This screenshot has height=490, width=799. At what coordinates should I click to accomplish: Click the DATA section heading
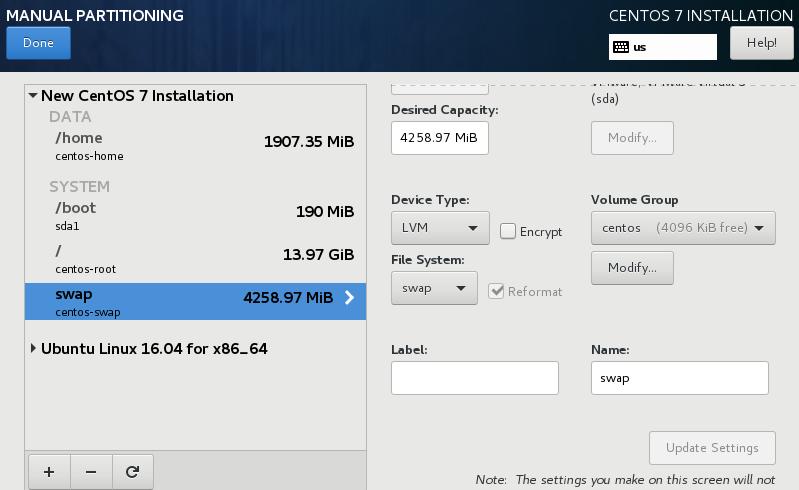70,117
